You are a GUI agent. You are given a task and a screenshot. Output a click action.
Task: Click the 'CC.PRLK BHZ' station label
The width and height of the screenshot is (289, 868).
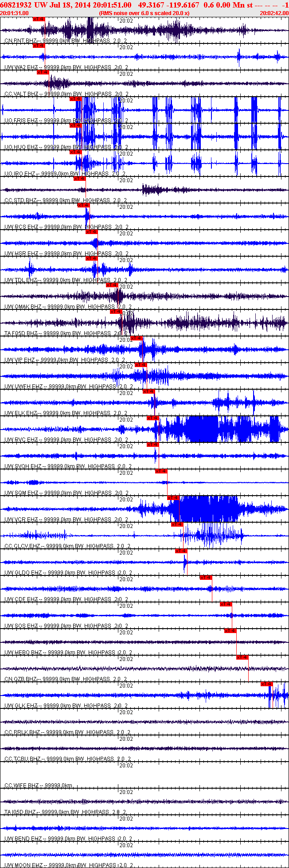22,732
